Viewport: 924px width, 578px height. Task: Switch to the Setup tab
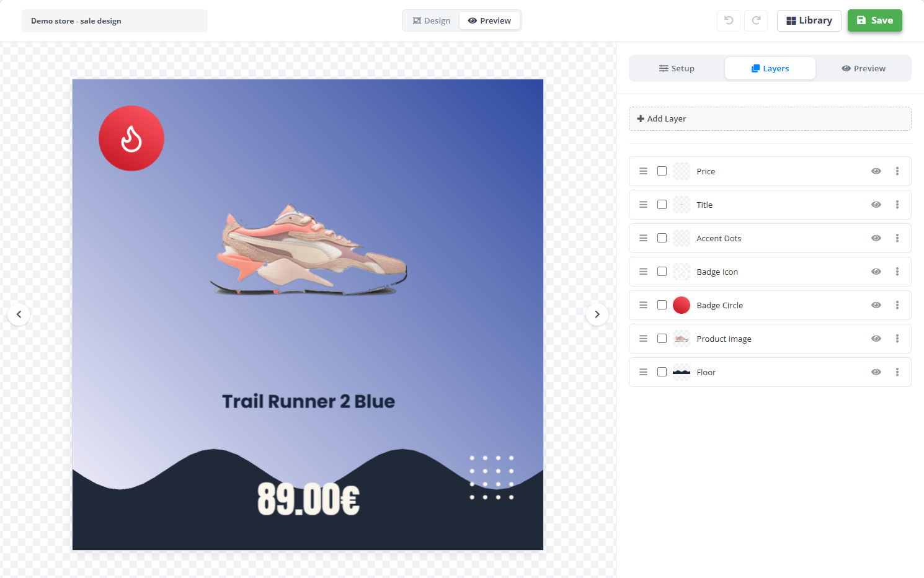(x=677, y=68)
